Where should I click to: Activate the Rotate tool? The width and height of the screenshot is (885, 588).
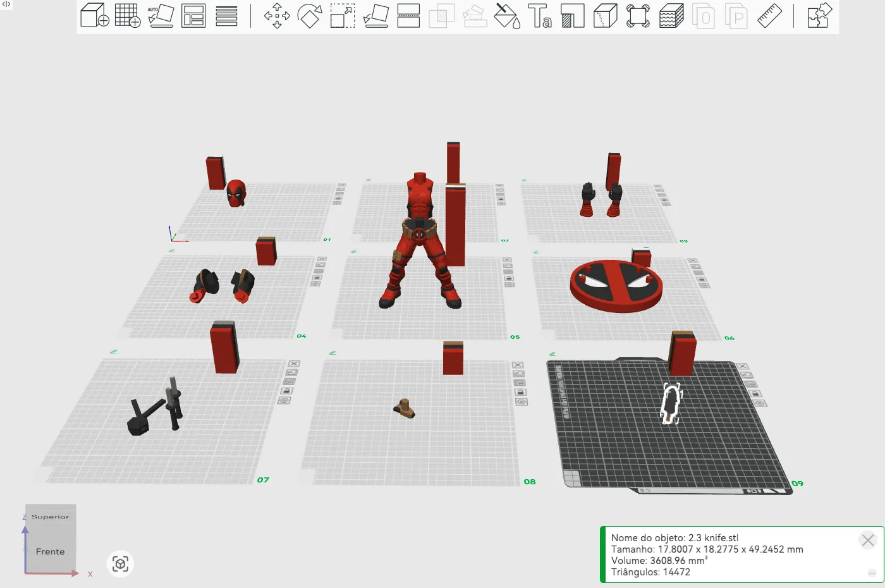[310, 16]
